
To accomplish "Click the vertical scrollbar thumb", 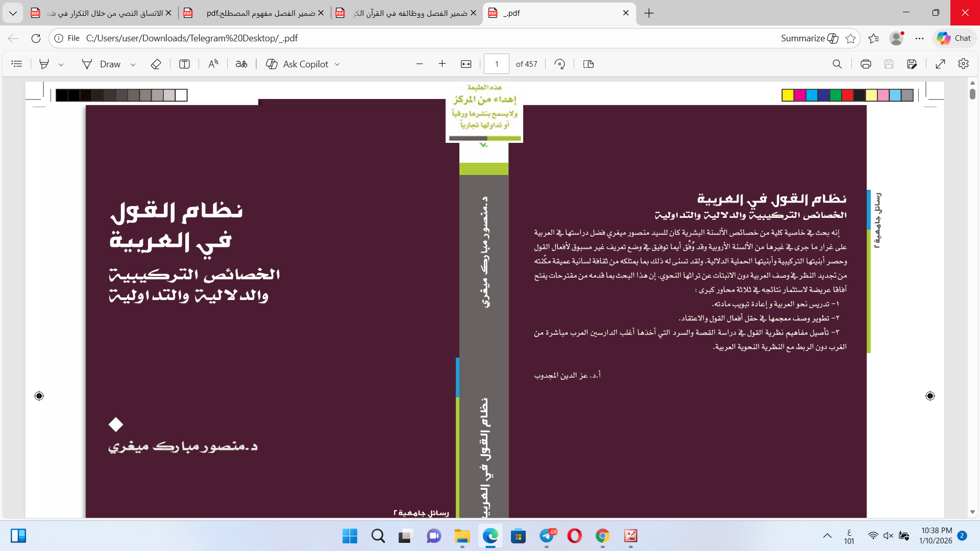I will [x=972, y=94].
